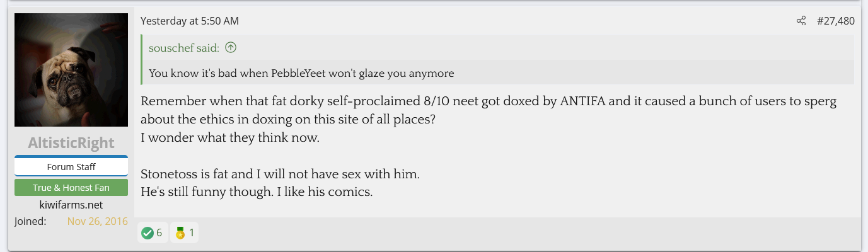The height and width of the screenshot is (252, 868).
Task: Click the kiwifarms.net user title
Action: coord(71,205)
